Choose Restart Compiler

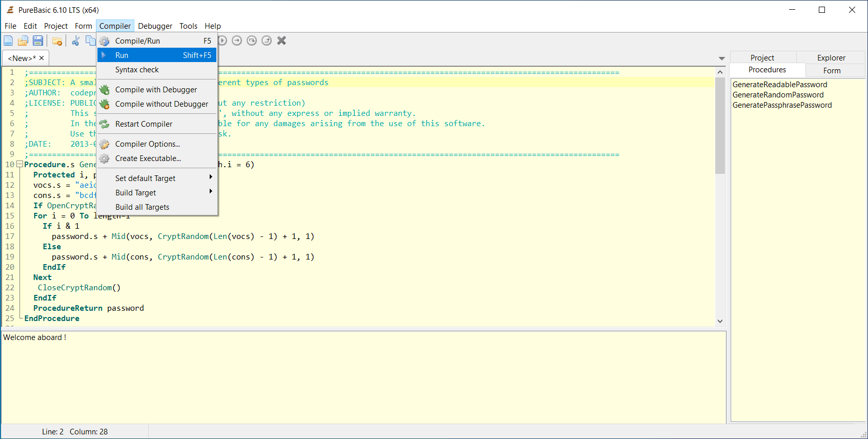[x=157, y=124]
